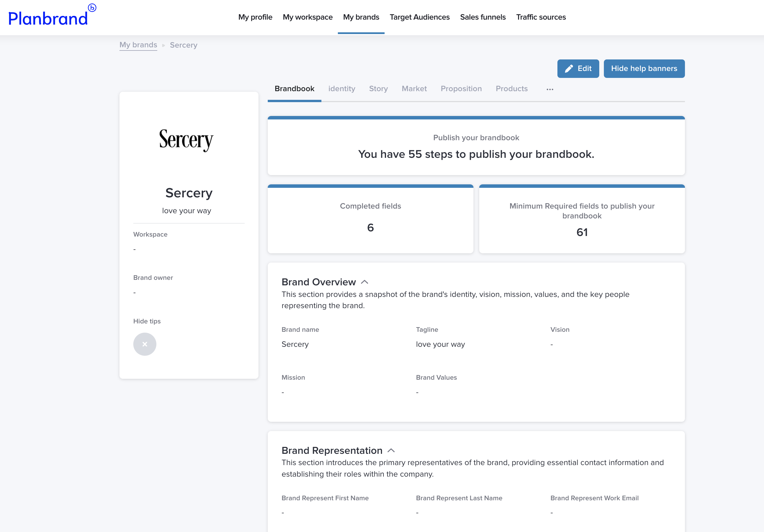This screenshot has height=532, width=764.
Task: Click the 'love your way' sidebar tagline
Action: pyautogui.click(x=187, y=211)
